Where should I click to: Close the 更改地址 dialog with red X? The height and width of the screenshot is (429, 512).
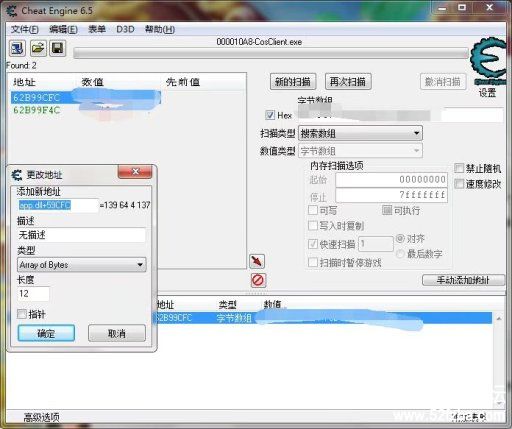pyautogui.click(x=135, y=172)
